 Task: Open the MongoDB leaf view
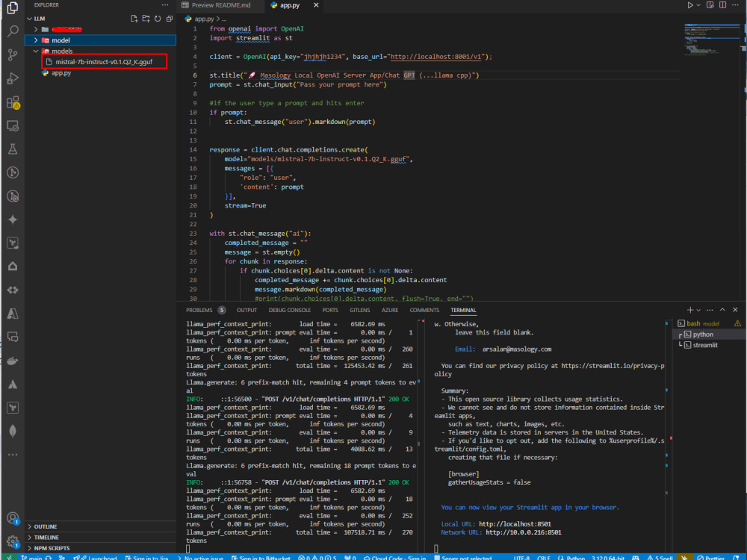pos(13,431)
